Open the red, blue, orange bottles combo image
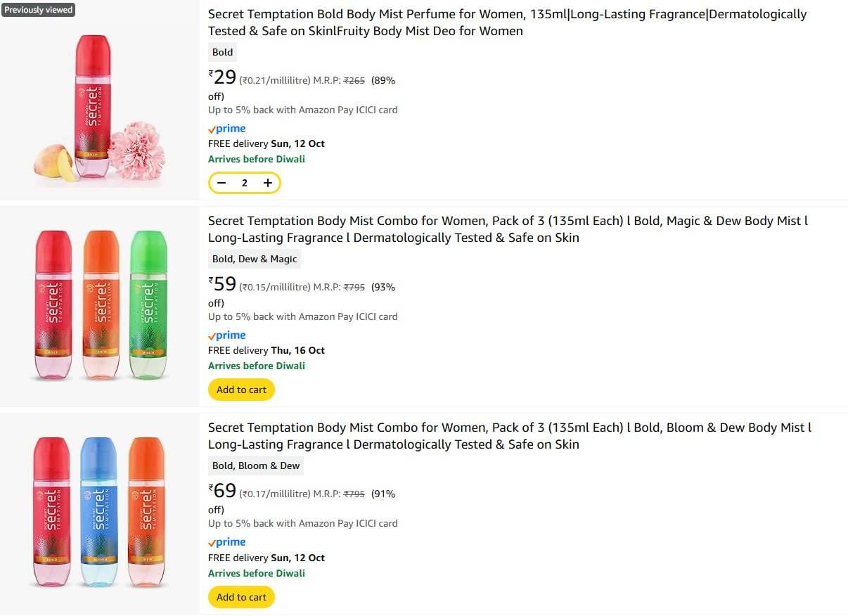 (99, 513)
